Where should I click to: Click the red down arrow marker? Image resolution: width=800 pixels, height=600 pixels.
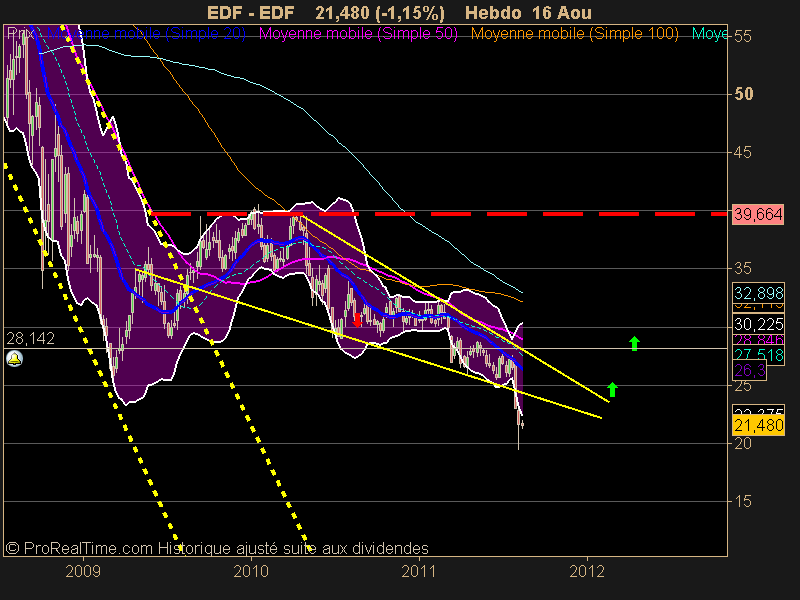[357, 320]
